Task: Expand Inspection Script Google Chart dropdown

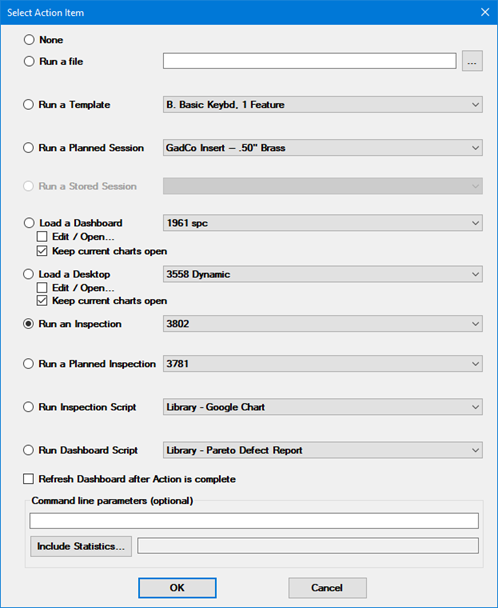Action: [x=323, y=407]
